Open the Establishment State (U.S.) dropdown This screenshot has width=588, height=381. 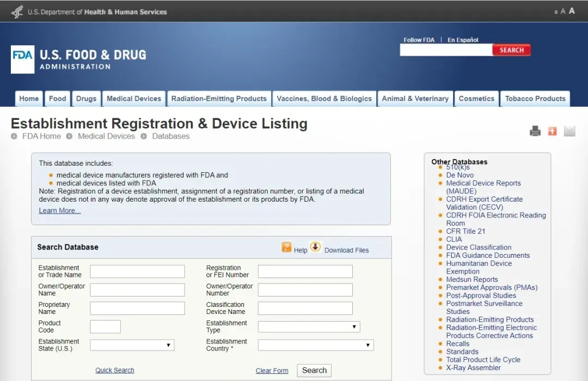(x=132, y=345)
